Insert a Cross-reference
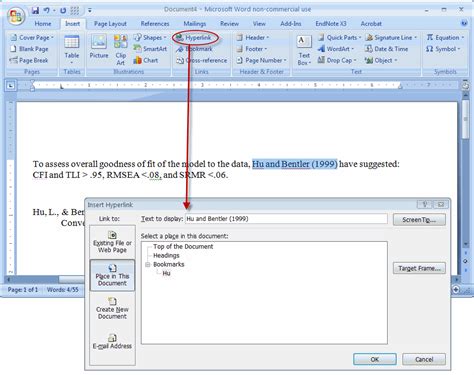The image size is (474, 375). tap(202, 60)
